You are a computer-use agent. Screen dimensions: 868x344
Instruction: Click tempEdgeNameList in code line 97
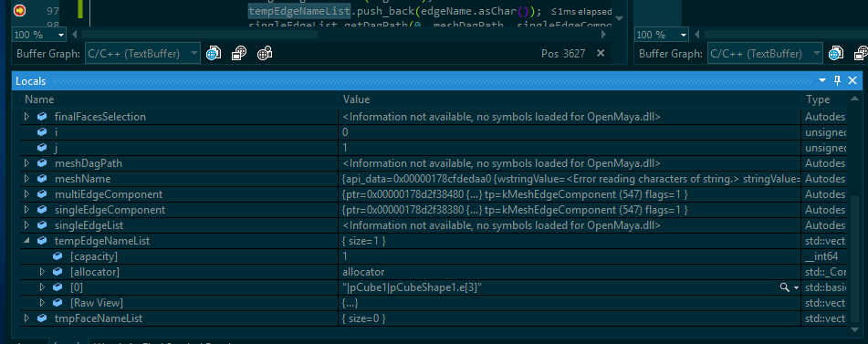299,11
